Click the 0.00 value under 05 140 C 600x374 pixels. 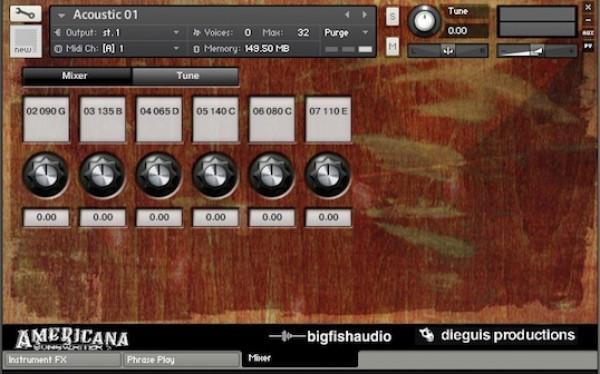click(215, 217)
